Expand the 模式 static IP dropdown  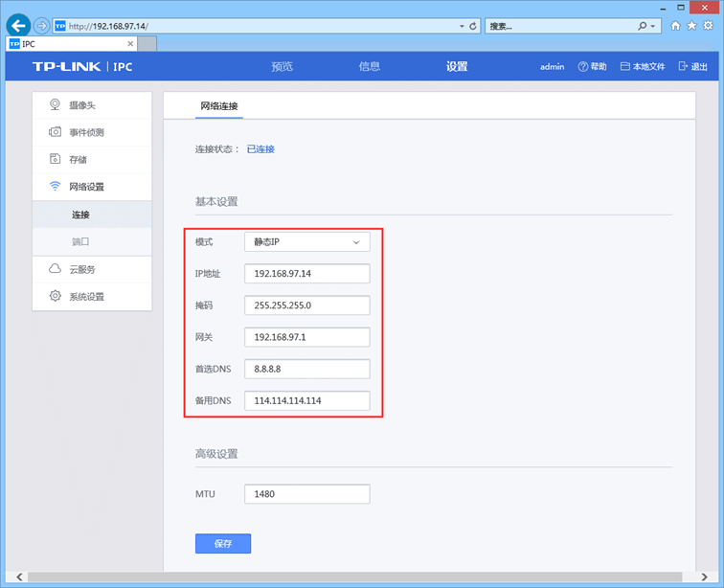pyautogui.click(x=306, y=242)
